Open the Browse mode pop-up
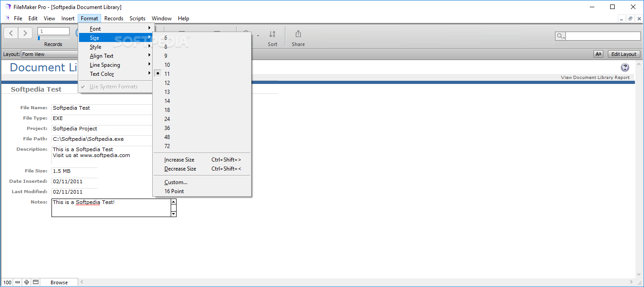The width and height of the screenshot is (644, 287). coord(59,282)
